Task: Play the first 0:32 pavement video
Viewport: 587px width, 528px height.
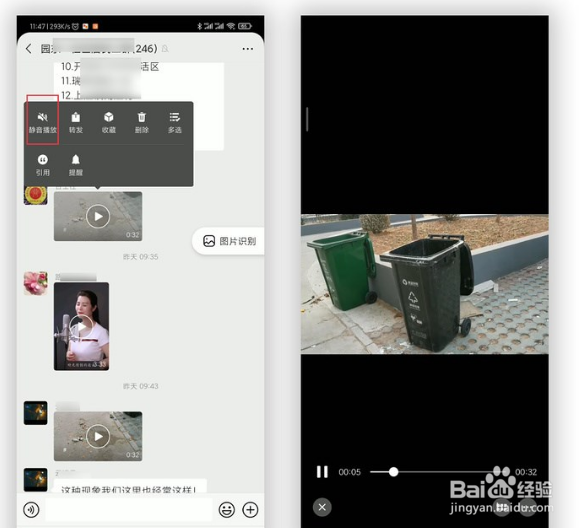Action: tap(98, 216)
